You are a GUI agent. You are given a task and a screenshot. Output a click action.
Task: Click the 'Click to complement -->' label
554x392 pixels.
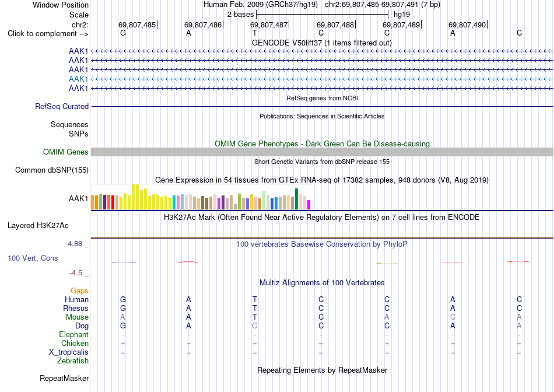pos(48,34)
